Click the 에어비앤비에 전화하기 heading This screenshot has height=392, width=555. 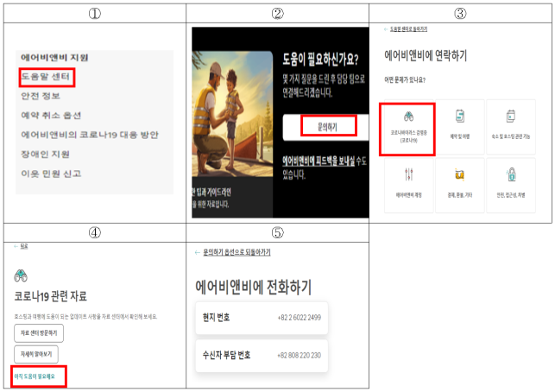[x=254, y=287]
